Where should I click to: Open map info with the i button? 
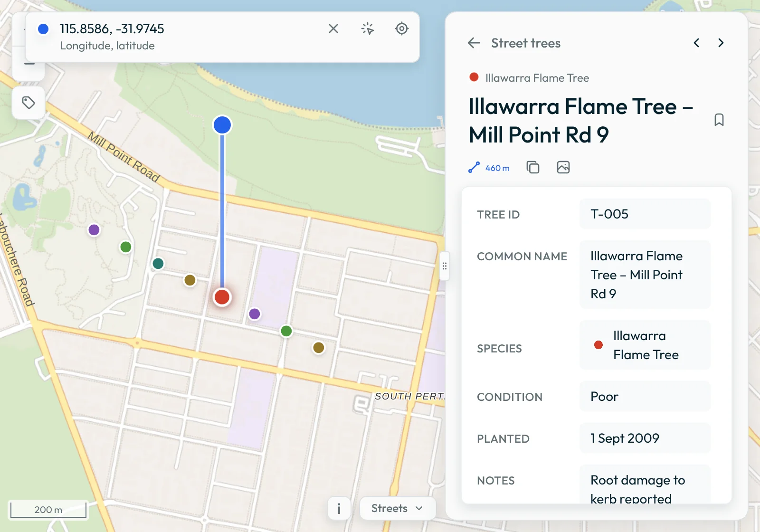click(339, 509)
